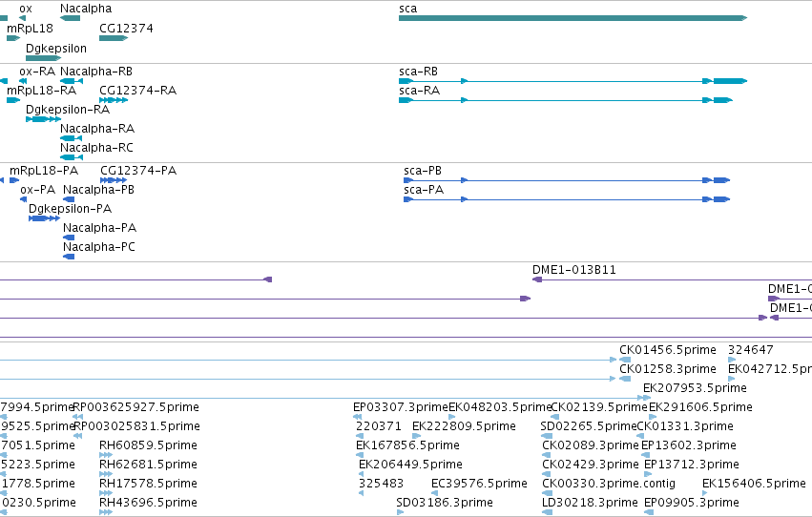The height and width of the screenshot is (517, 812).
Task: Click the RH17578.5prime EST
Action: (106, 493)
